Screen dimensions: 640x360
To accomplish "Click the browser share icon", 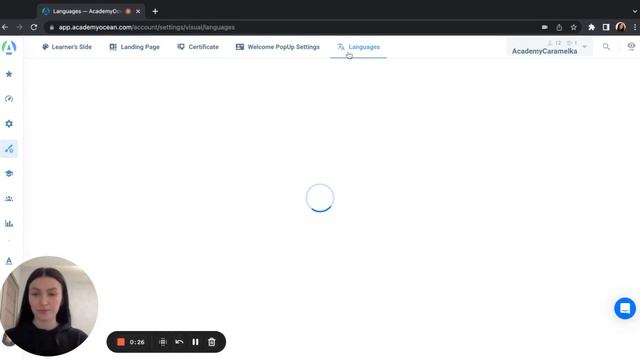I will [559, 27].
